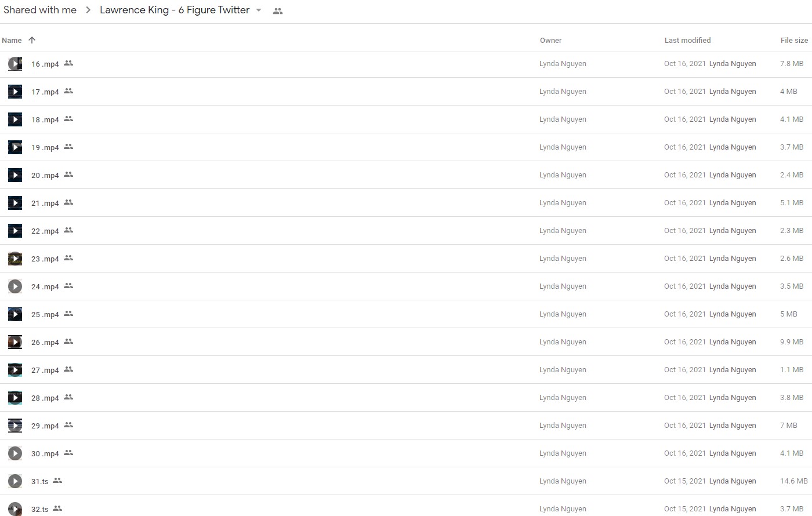Click the shared-people icon next to 31.ts
The height and width of the screenshot is (516, 812).
57,481
